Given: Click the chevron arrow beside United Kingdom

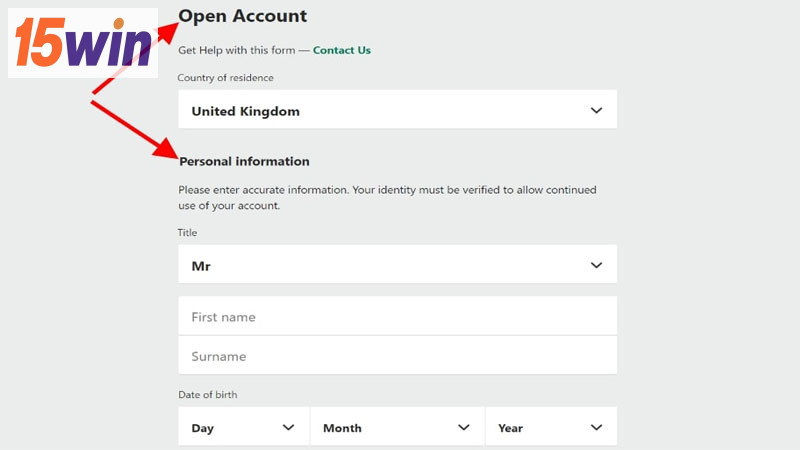Looking at the screenshot, I should point(597,111).
